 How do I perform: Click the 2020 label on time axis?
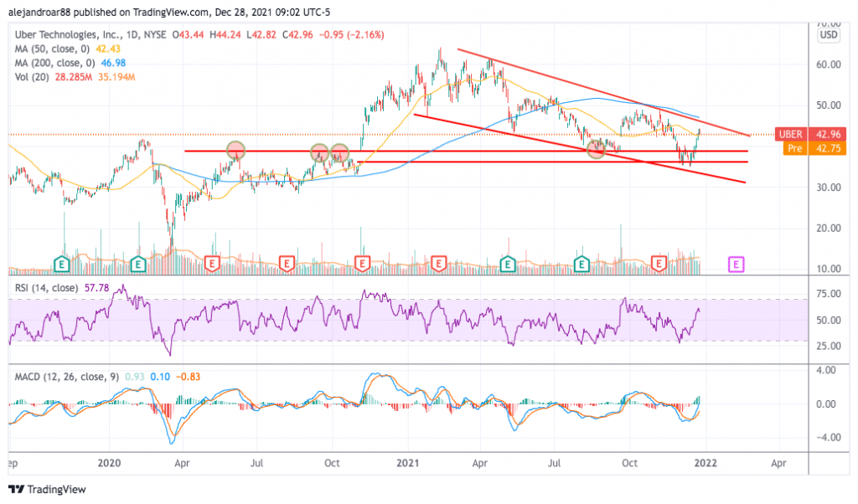(x=109, y=463)
